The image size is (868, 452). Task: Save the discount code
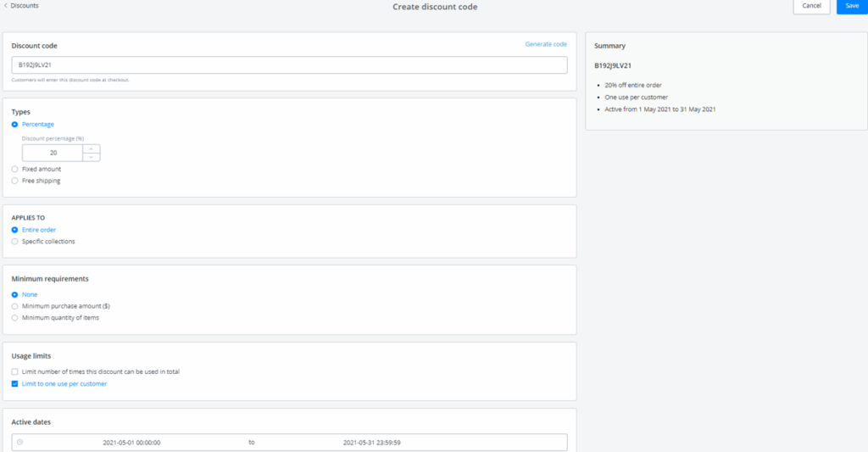[x=852, y=6]
